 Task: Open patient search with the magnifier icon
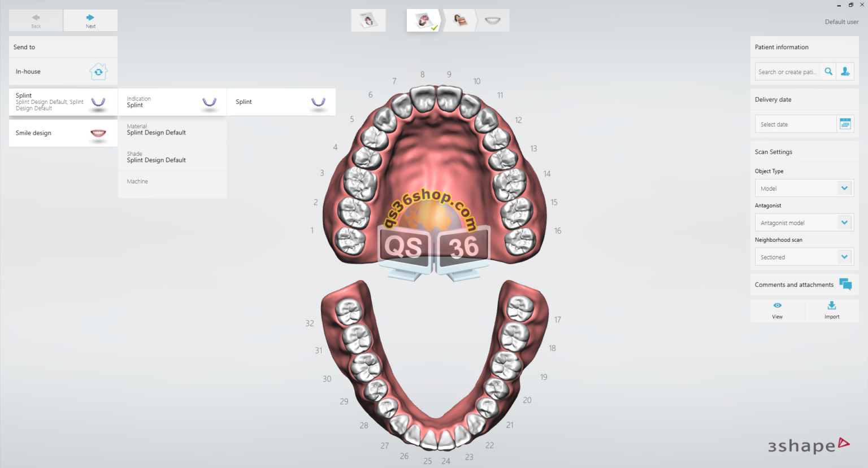[828, 71]
